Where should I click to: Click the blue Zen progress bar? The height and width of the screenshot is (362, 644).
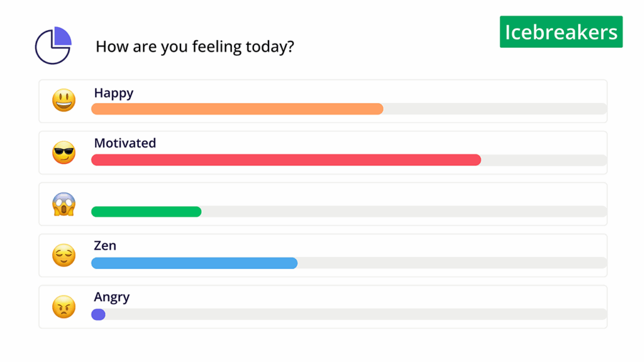pyautogui.click(x=194, y=263)
